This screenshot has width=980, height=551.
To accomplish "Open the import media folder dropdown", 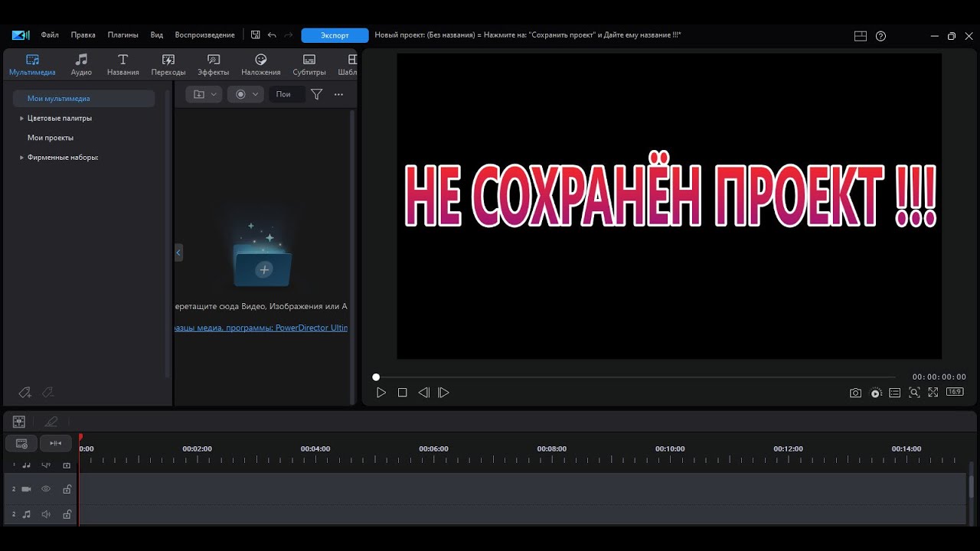I will [x=205, y=94].
